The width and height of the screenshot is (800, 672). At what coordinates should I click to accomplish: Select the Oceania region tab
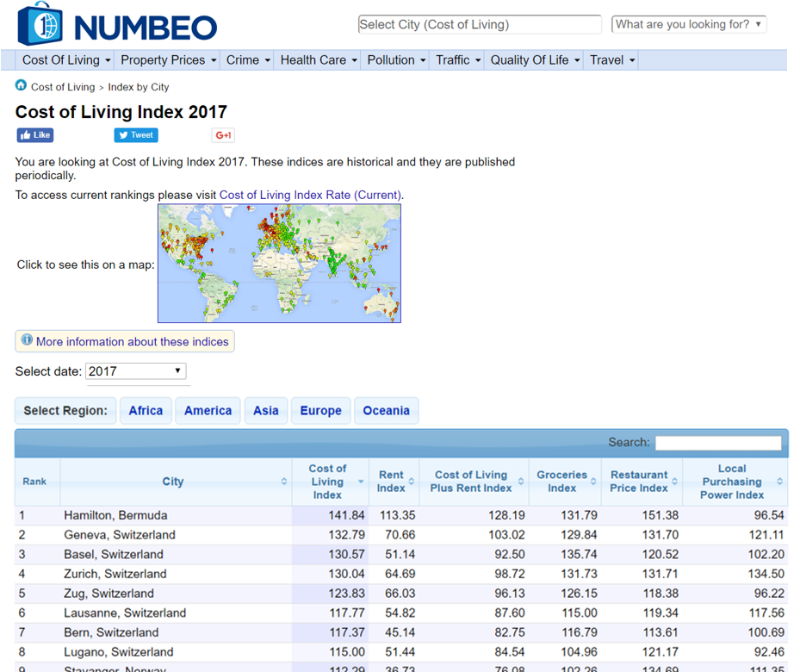(387, 411)
